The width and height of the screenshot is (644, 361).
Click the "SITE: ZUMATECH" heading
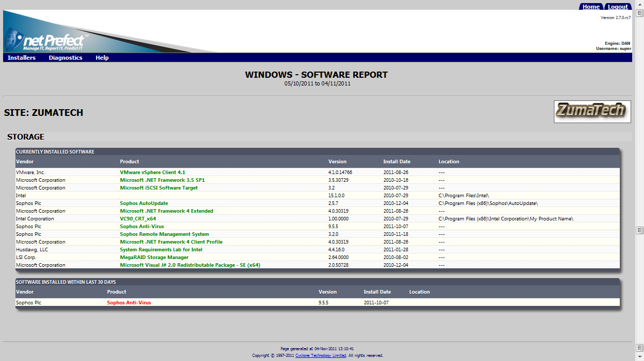(44, 113)
